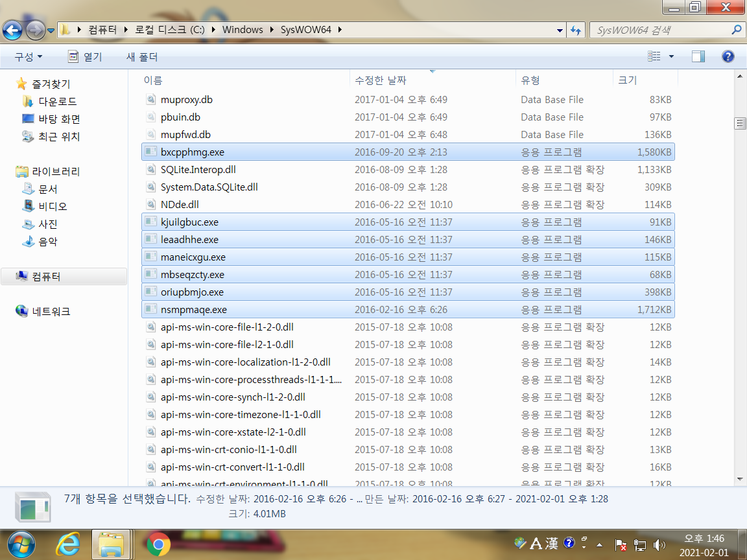Viewport: 747px width, 560px height.
Task: Click the bxcpphmg.exe file icon
Action: click(150, 152)
